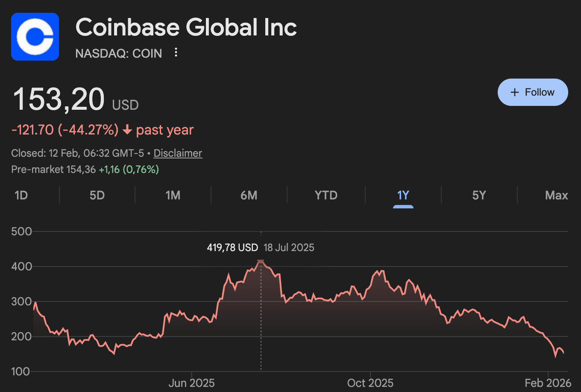581x392 pixels.
Task: Select the 5D tab
Action: 97,195
